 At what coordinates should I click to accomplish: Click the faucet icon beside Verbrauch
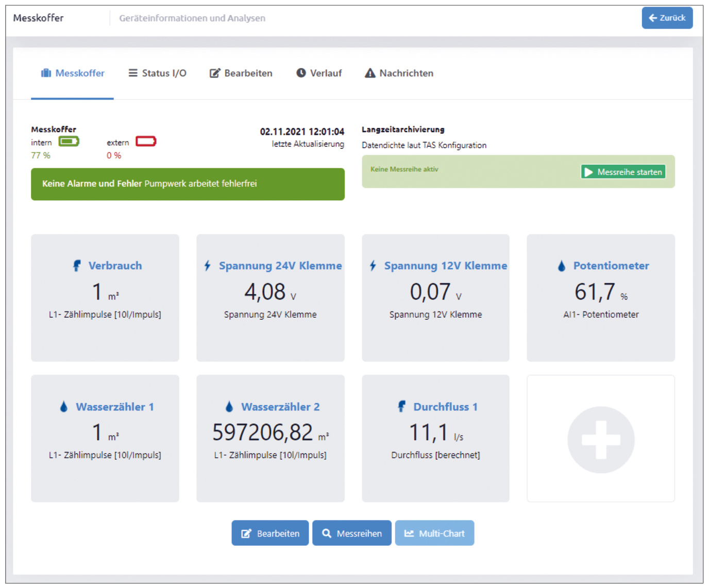77,266
